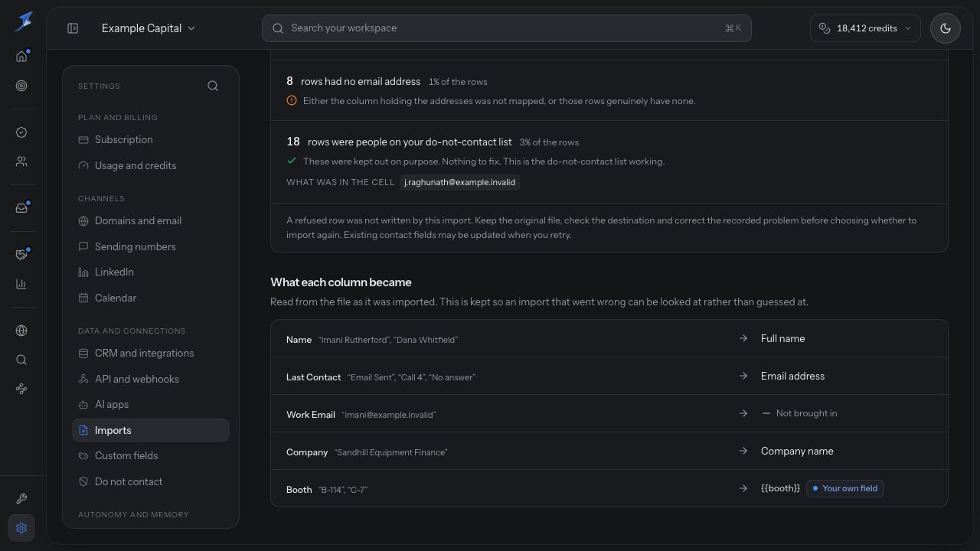Image resolution: width=980 pixels, height=551 pixels.
Task: Open LinkedIn channel settings
Action: (151, 272)
